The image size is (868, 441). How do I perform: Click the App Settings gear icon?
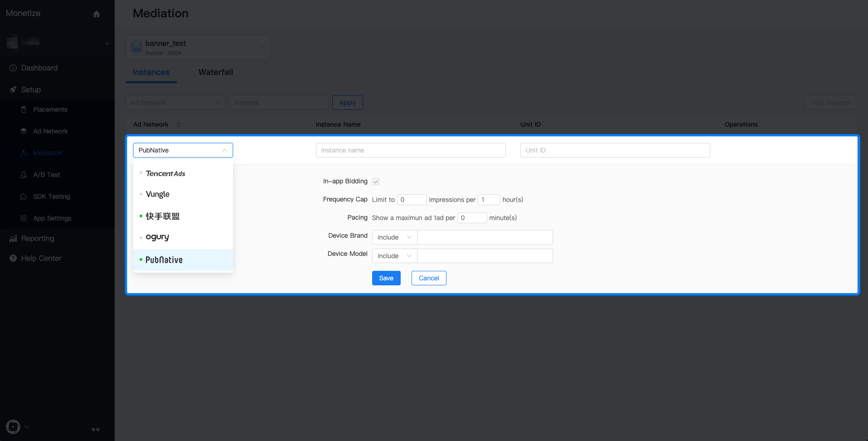(x=24, y=218)
